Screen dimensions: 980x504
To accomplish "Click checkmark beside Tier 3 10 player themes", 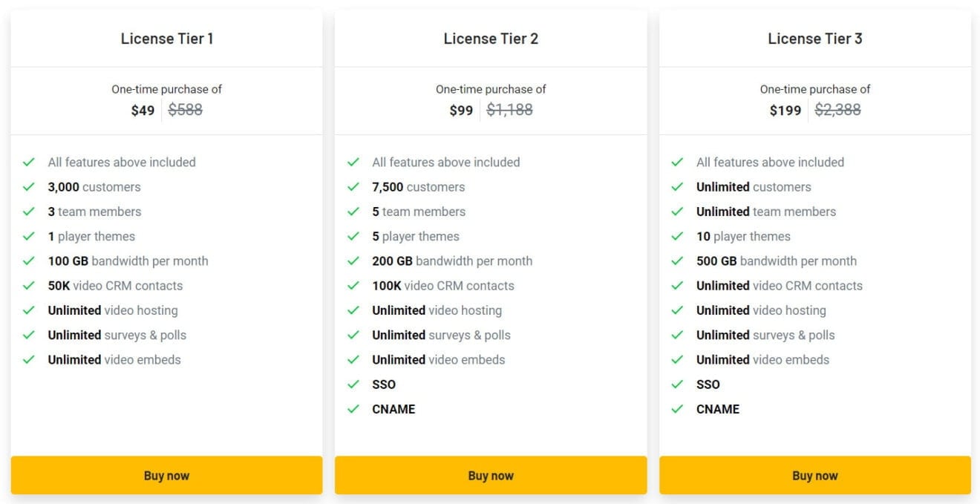I will (677, 236).
